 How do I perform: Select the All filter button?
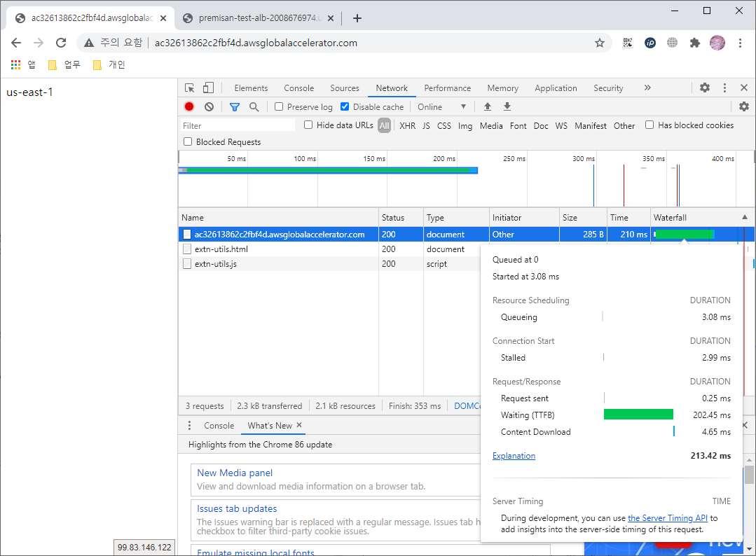tap(384, 126)
